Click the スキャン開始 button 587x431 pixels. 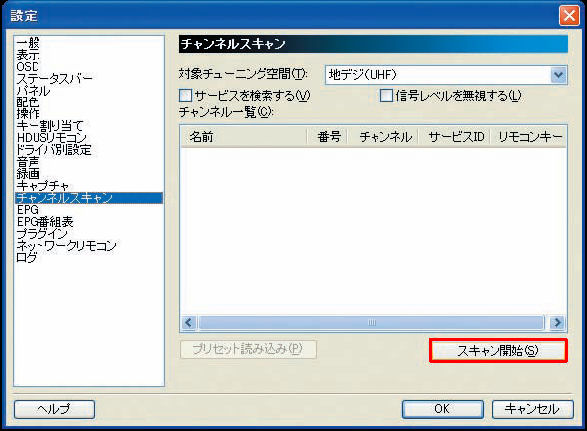point(498,351)
